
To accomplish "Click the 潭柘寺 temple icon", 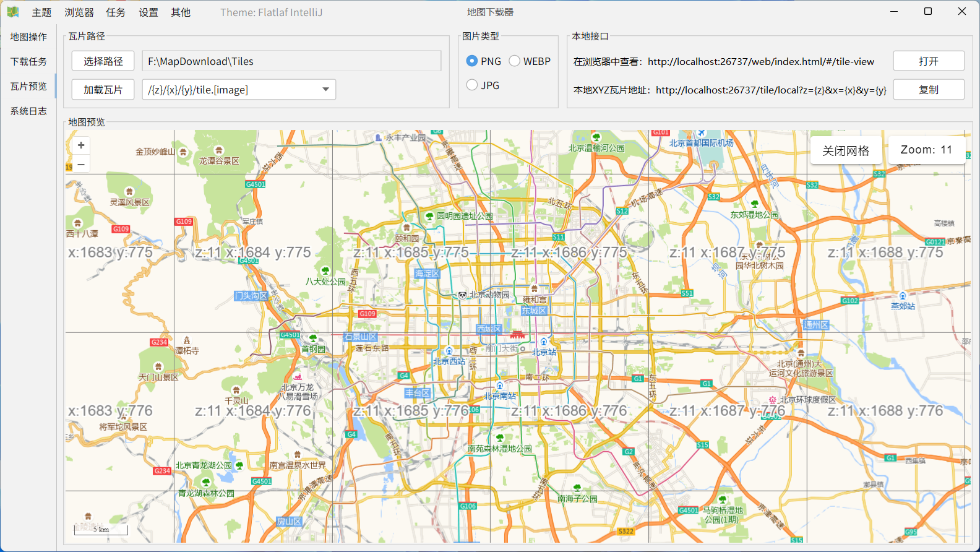I will click(x=187, y=340).
